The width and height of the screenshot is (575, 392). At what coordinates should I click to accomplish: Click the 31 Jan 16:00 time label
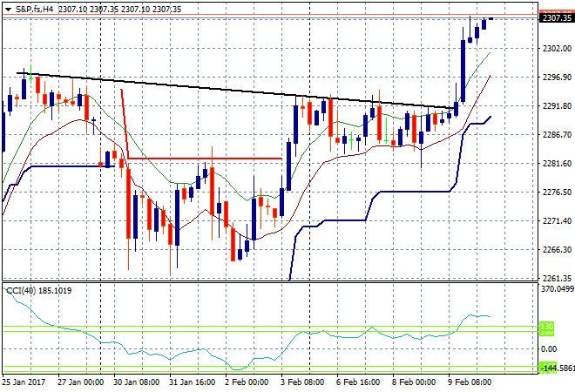[x=193, y=382]
